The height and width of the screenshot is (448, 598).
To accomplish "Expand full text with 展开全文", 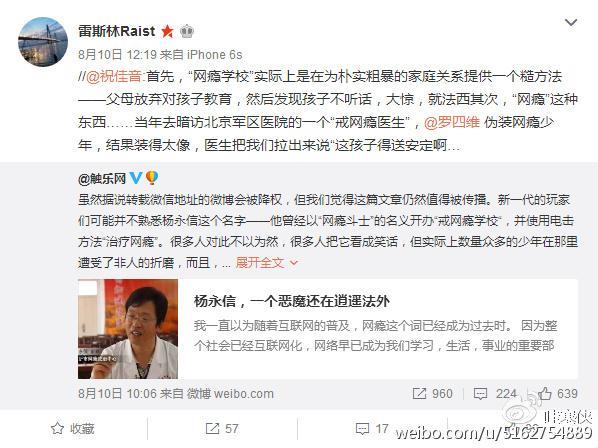I will click(x=267, y=262).
